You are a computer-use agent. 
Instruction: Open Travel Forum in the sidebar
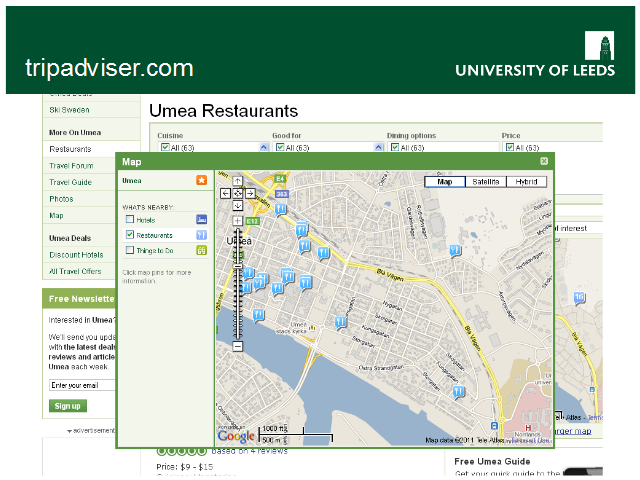pos(71,166)
